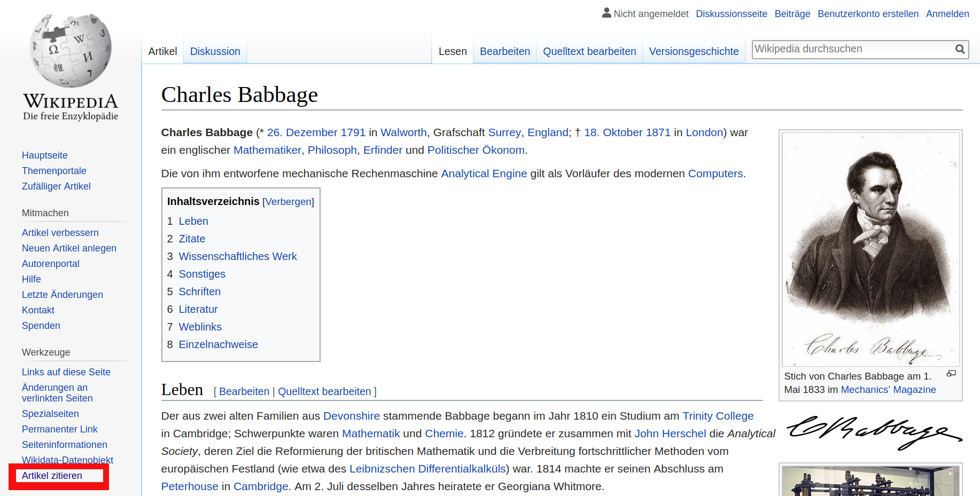
Task: Follow the 'Analytical Engine' article link
Action: [x=484, y=173]
